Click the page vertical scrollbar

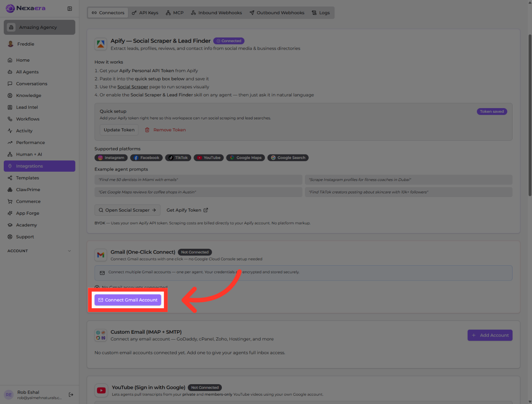tap(530, 115)
